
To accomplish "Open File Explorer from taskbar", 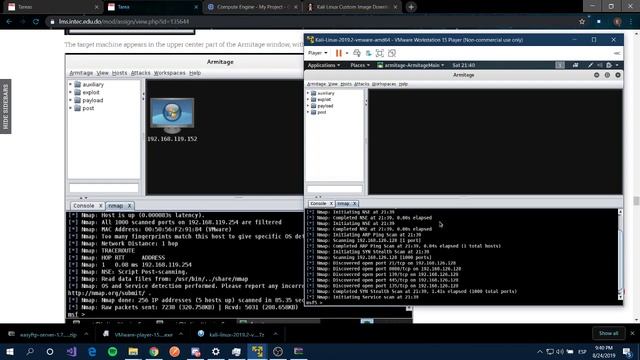I will click(133, 351).
